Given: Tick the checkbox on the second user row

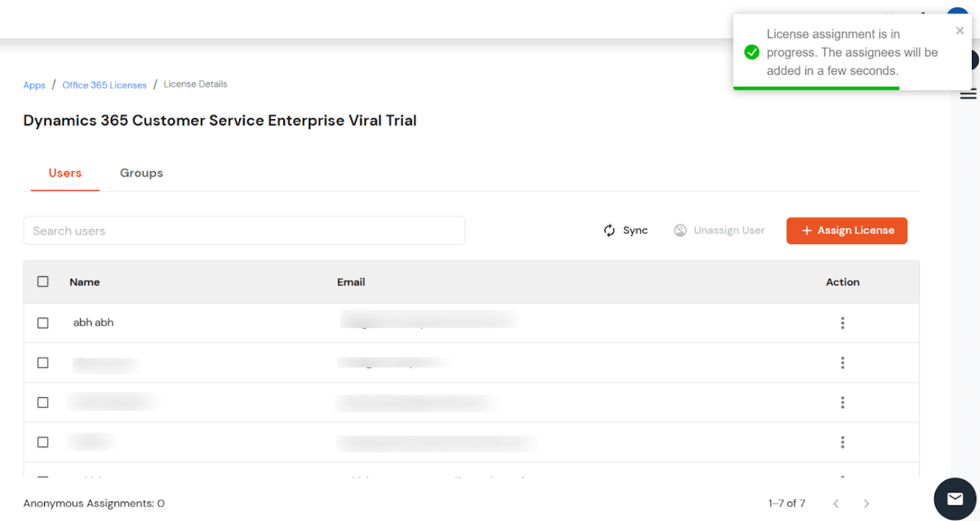Looking at the screenshot, I should (43, 362).
